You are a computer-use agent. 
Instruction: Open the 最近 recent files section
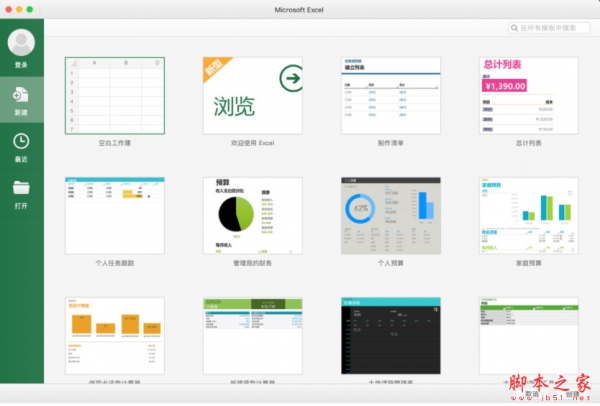(21, 147)
